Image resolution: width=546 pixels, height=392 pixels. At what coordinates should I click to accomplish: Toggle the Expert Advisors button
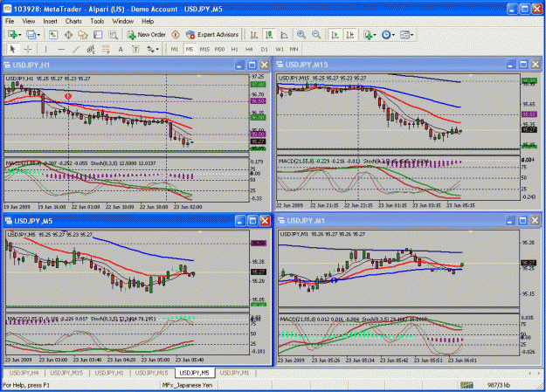point(212,34)
